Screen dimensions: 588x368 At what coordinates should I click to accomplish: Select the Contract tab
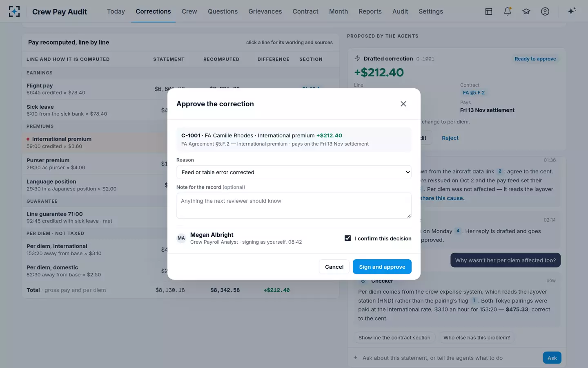305,11
